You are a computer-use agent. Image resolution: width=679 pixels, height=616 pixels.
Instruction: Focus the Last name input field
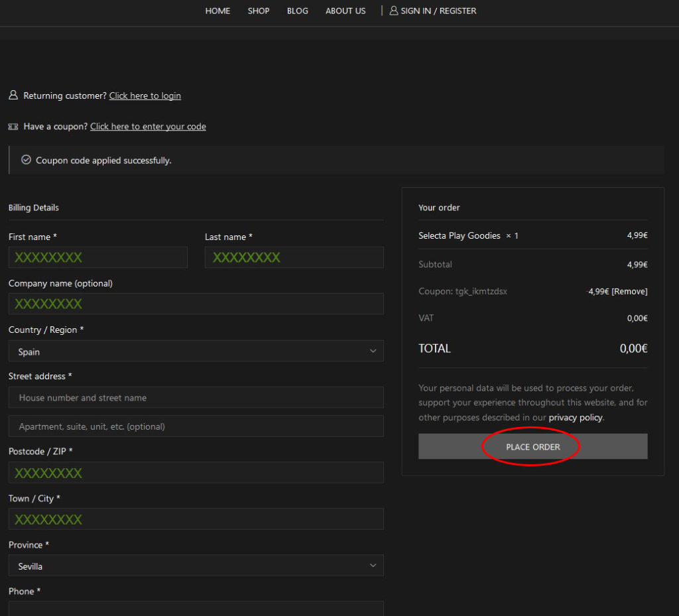(294, 257)
